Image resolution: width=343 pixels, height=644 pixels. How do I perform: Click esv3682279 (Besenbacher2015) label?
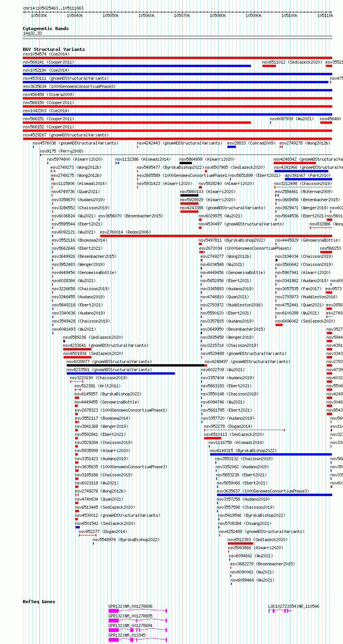coord(262,564)
